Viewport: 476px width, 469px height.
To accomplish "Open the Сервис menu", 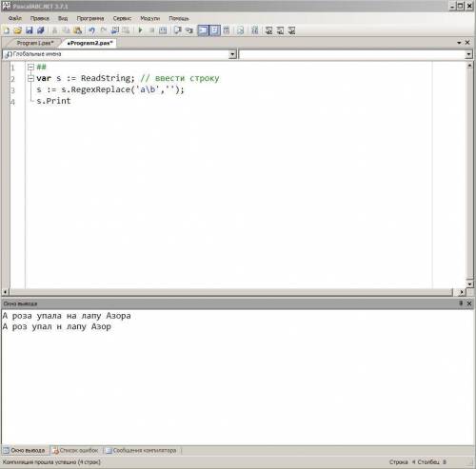I will [x=122, y=18].
